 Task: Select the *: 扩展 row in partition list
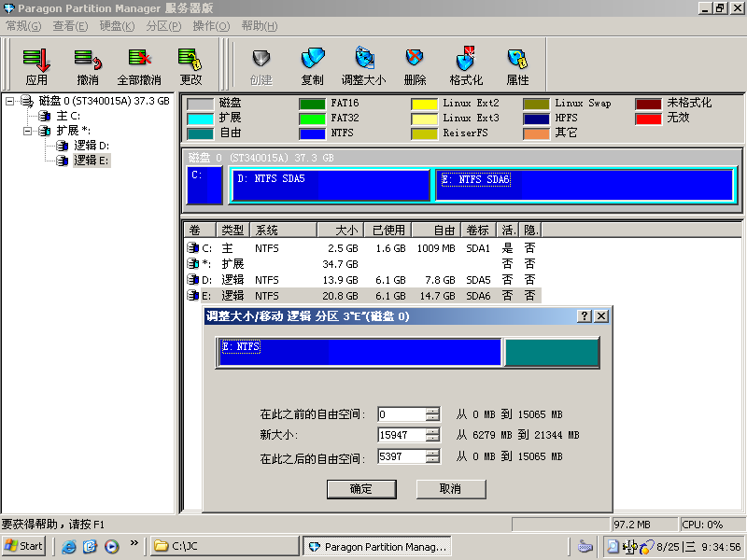[362, 264]
